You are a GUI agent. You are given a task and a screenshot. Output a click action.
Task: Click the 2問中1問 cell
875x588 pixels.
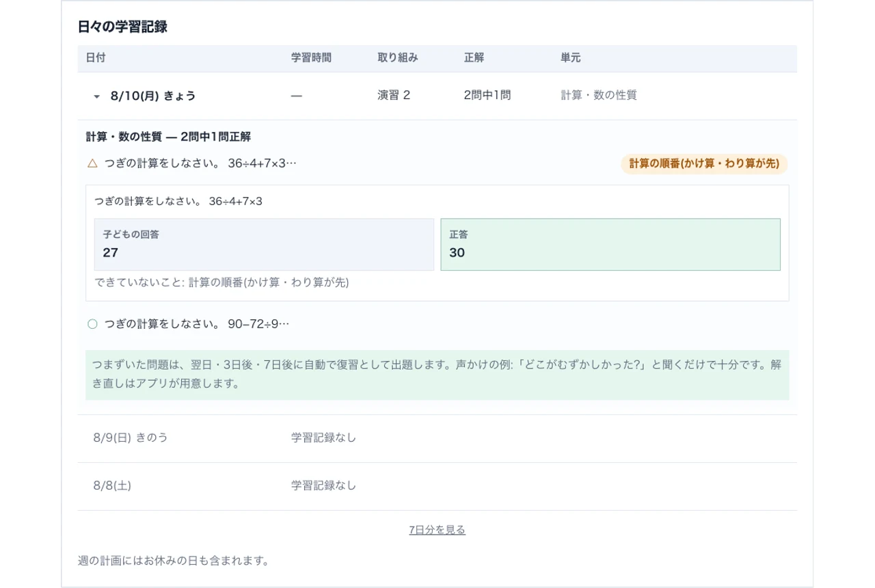[x=487, y=96]
